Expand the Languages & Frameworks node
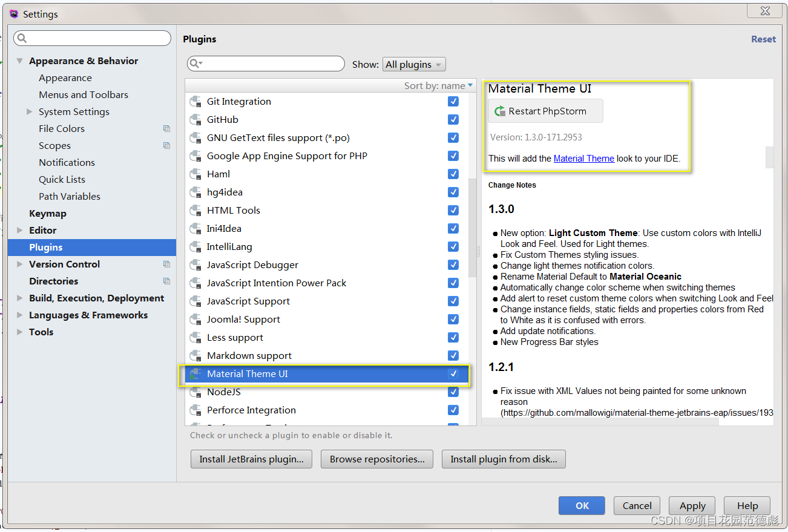The height and width of the screenshot is (532, 788). pos(20,315)
